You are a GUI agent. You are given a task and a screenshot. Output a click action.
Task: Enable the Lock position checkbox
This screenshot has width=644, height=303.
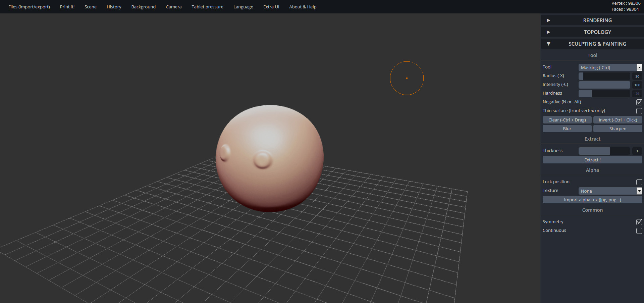click(x=639, y=182)
